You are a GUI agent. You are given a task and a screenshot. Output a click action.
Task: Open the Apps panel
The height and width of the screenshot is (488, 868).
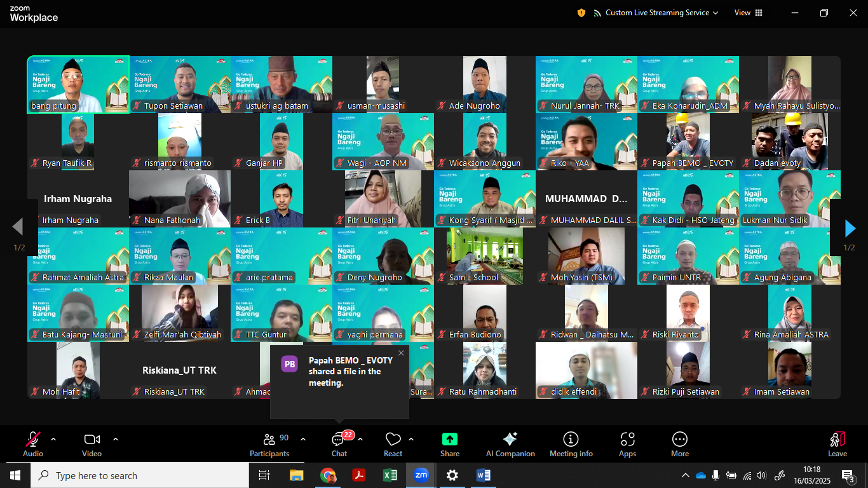tap(627, 444)
